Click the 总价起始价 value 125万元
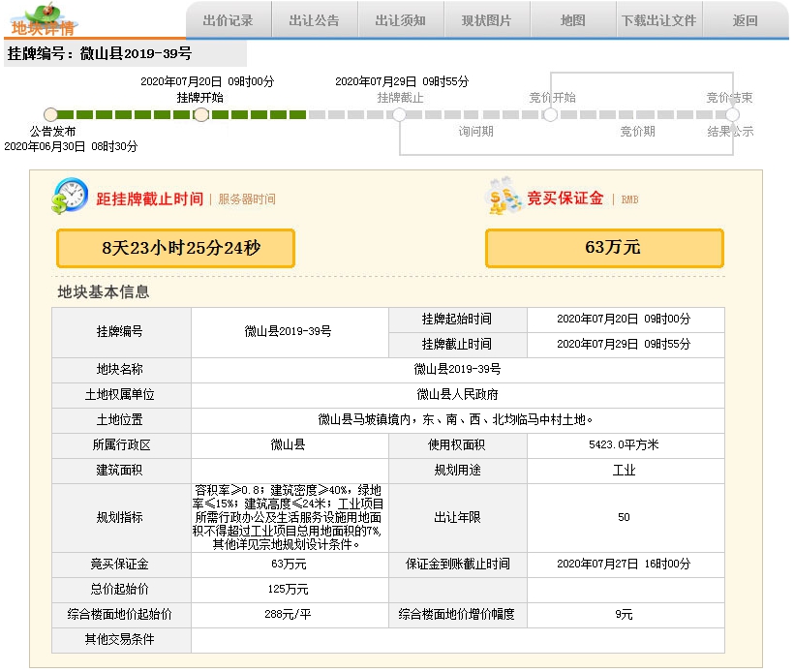 click(289, 590)
